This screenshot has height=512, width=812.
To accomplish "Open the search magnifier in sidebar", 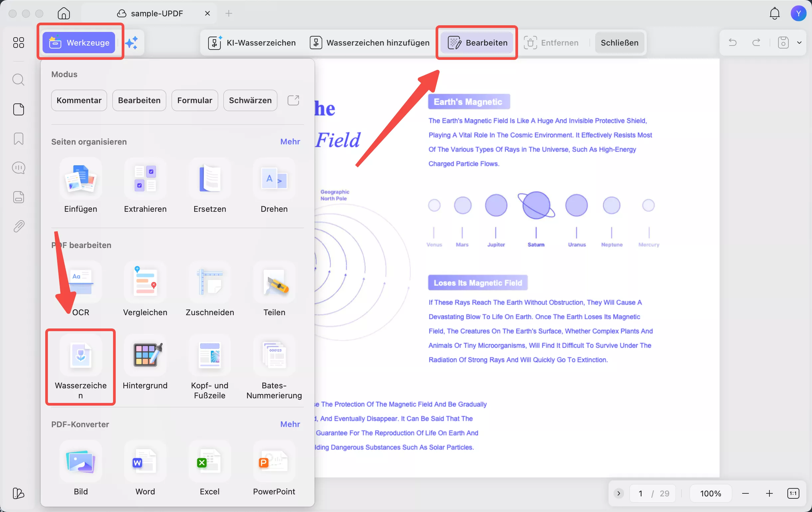I will (19, 80).
